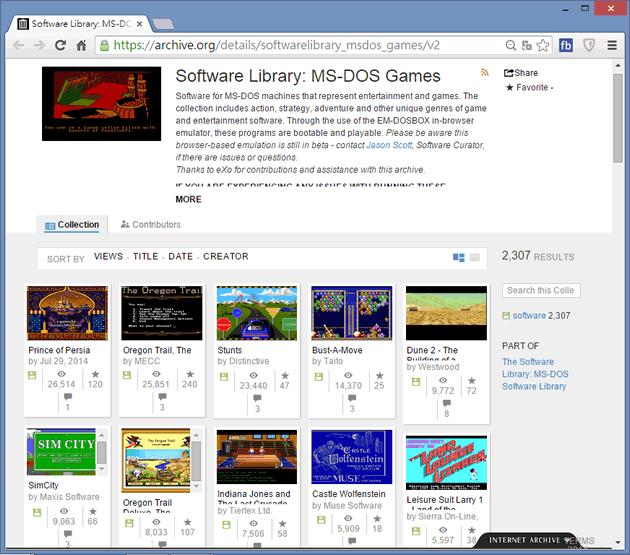Viewport: 630px width, 555px height.
Task: Open the Prince of Persia title link
Action: 59,350
